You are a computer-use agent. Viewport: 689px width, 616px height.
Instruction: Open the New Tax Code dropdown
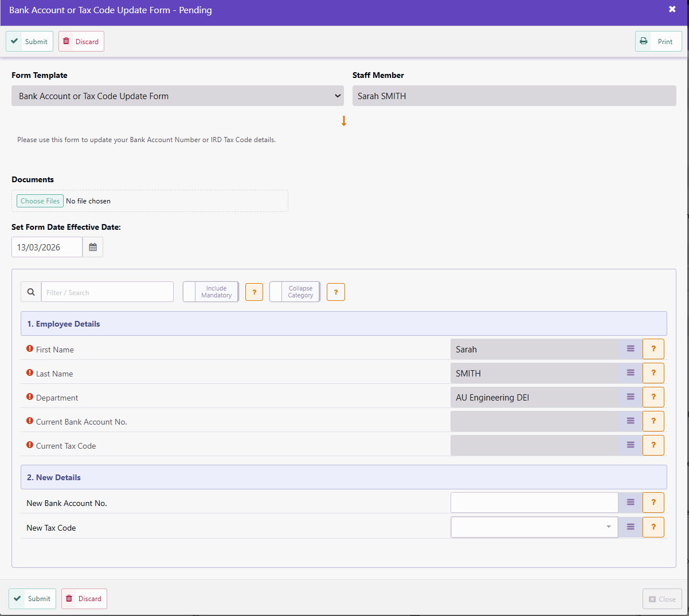tap(534, 527)
